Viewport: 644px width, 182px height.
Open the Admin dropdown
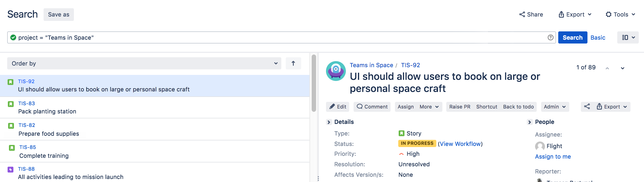point(555,107)
